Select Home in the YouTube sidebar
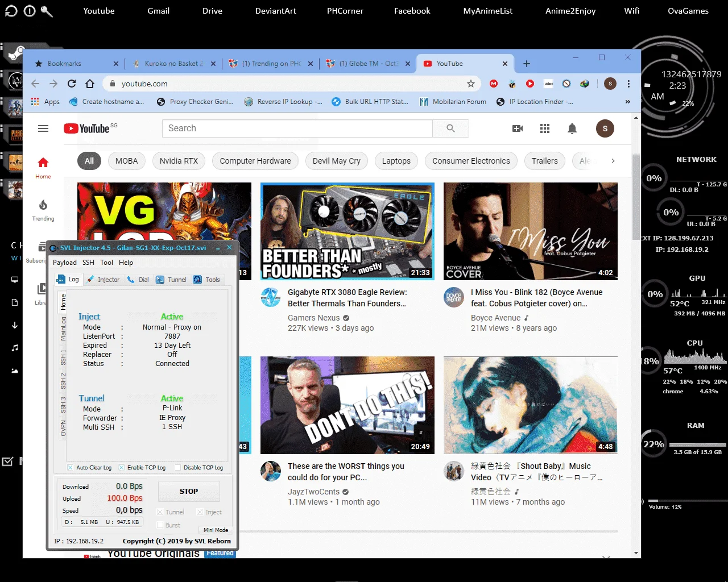Screen dimensions: 728x582 [43, 168]
